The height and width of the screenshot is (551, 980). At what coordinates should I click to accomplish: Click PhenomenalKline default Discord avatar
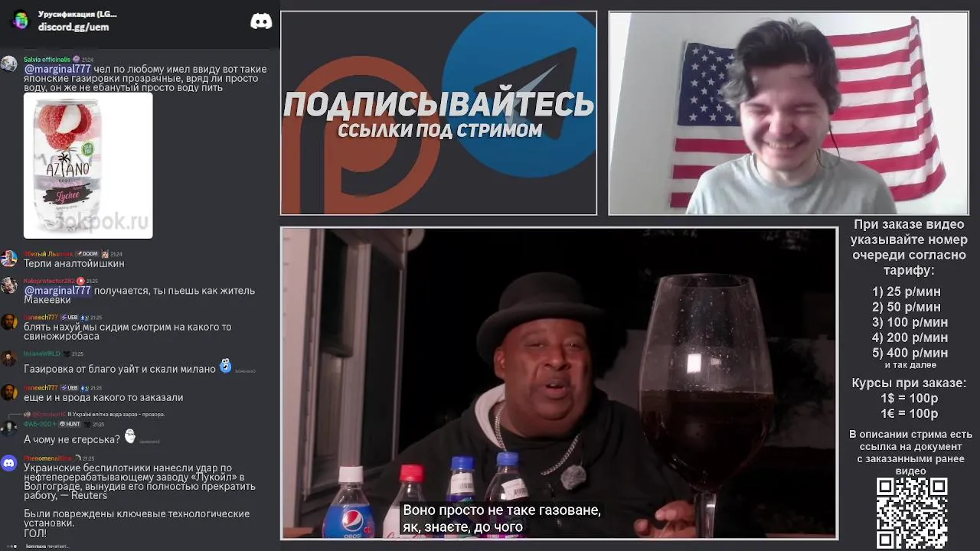pos(9,463)
